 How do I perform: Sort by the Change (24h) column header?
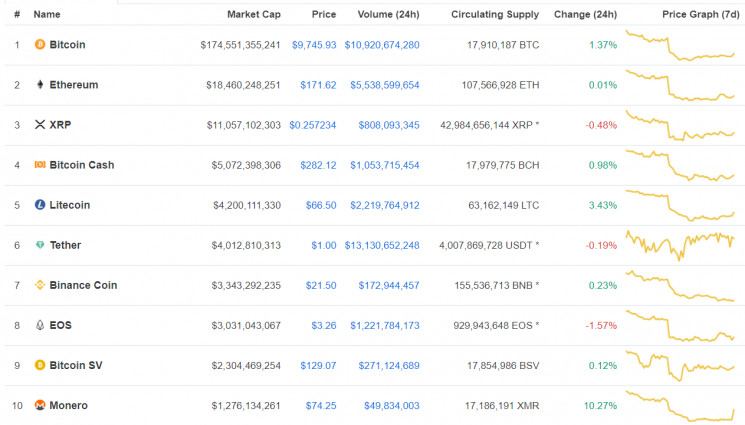coord(585,14)
